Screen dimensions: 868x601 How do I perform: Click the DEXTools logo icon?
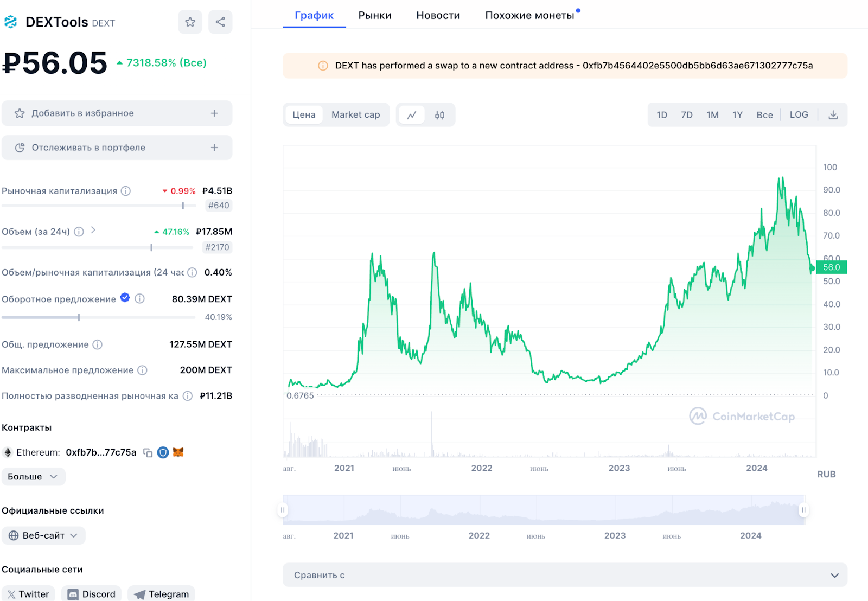(10, 22)
